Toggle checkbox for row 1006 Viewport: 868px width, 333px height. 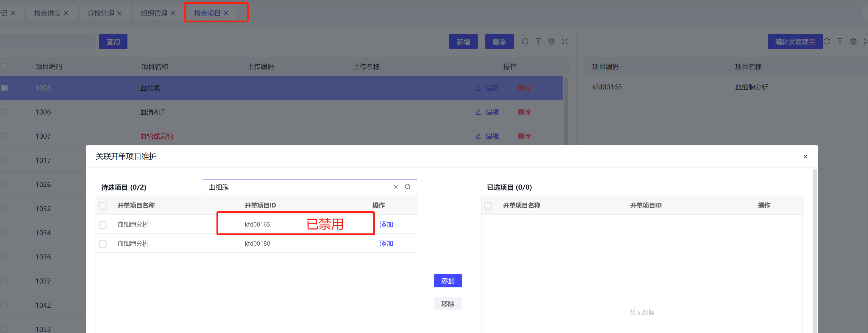point(4,112)
